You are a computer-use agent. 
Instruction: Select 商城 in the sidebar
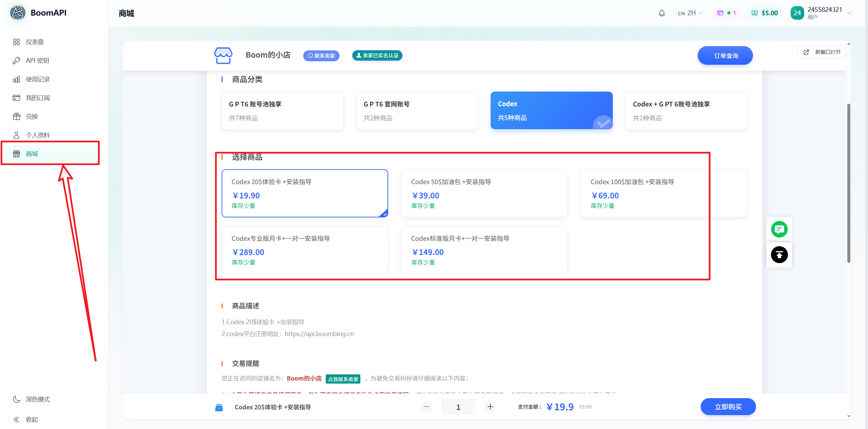pyautogui.click(x=54, y=154)
